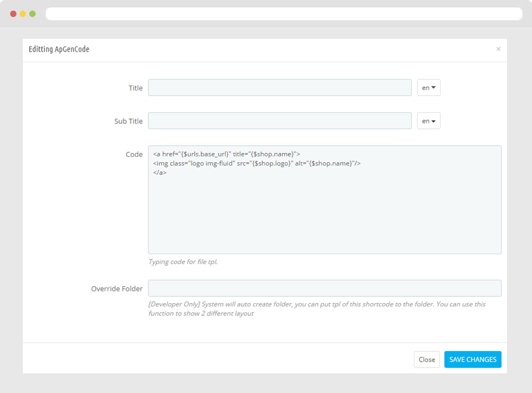Click the Override Folder input field
The width and height of the screenshot is (532, 393).
[x=325, y=288]
